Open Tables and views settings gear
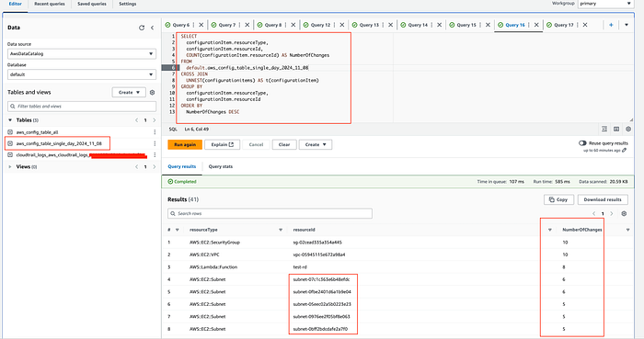This screenshot has width=644, height=339. 153,92
